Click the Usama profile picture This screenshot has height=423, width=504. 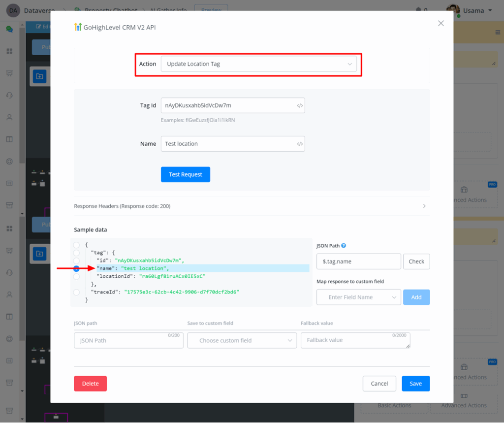453,10
